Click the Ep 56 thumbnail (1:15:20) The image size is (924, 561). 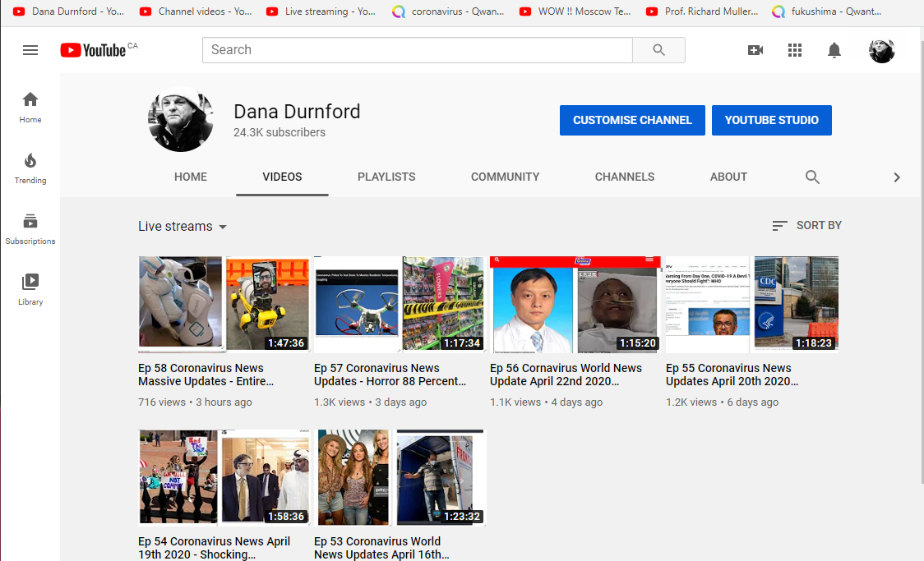575,304
